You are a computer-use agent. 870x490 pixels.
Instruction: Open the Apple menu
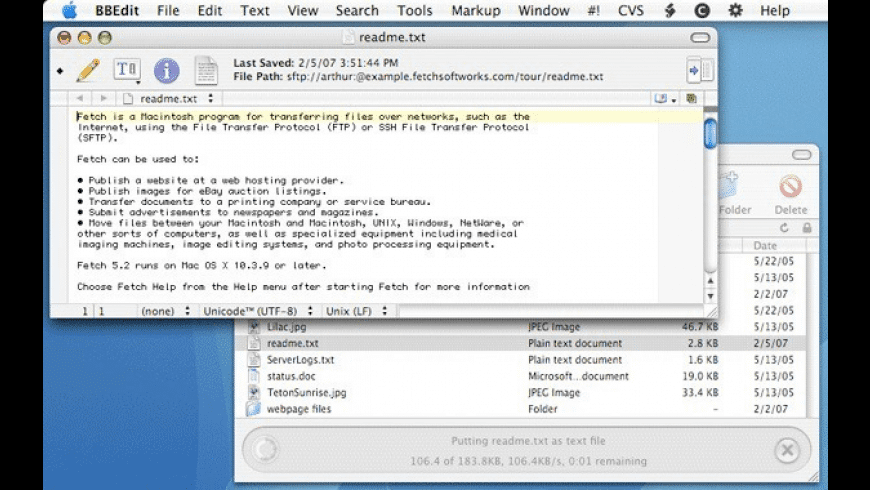(69, 11)
